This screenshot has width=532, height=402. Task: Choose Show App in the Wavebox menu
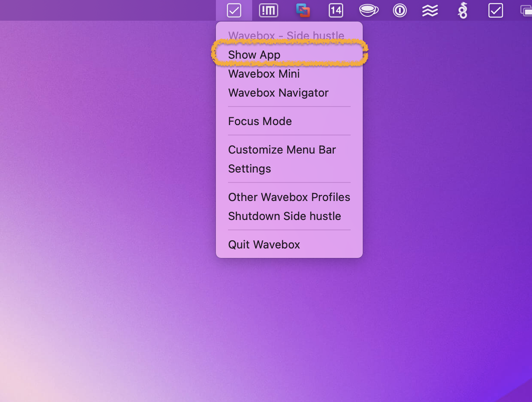289,55
